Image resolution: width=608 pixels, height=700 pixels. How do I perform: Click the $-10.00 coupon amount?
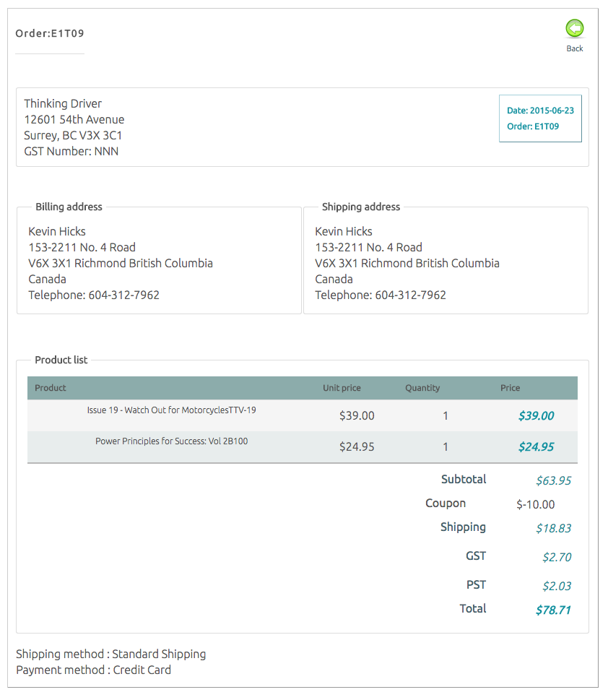point(536,504)
